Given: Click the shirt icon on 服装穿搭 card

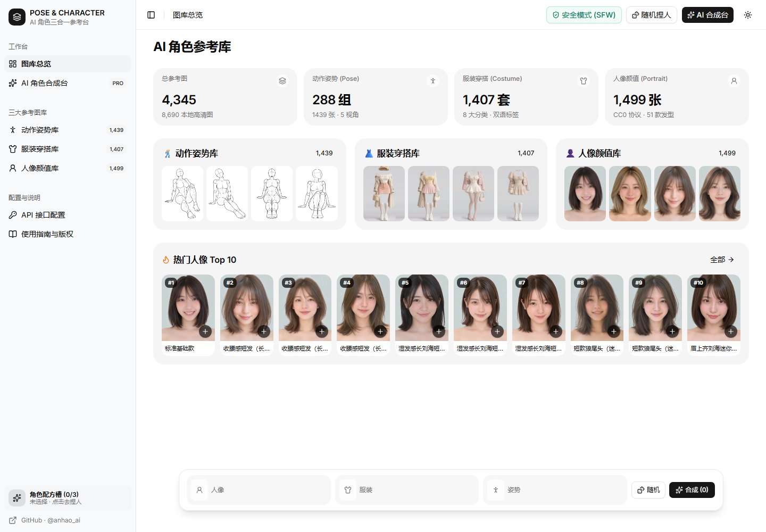Looking at the screenshot, I should [584, 81].
